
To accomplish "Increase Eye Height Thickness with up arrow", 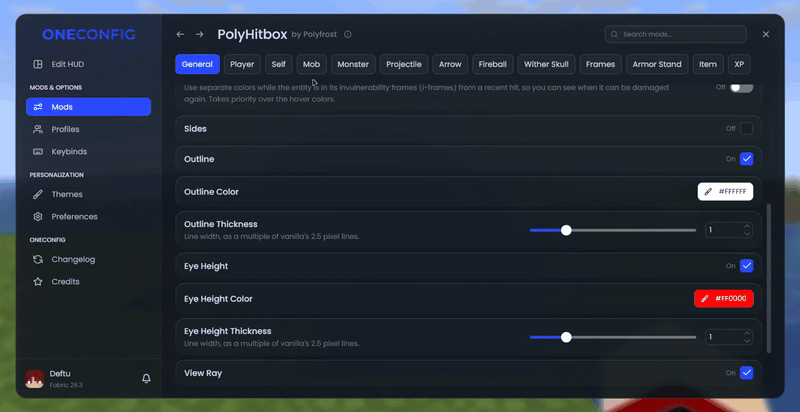I will (x=747, y=333).
